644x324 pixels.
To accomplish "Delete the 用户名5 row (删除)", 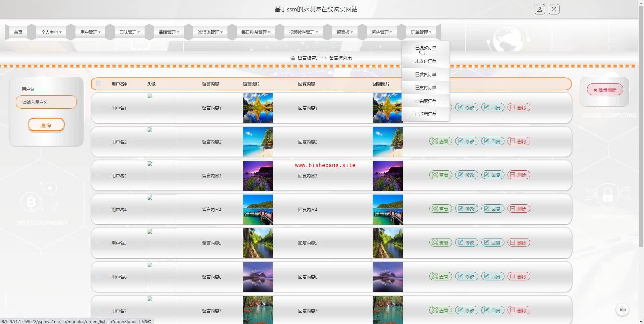I will pos(519,243).
